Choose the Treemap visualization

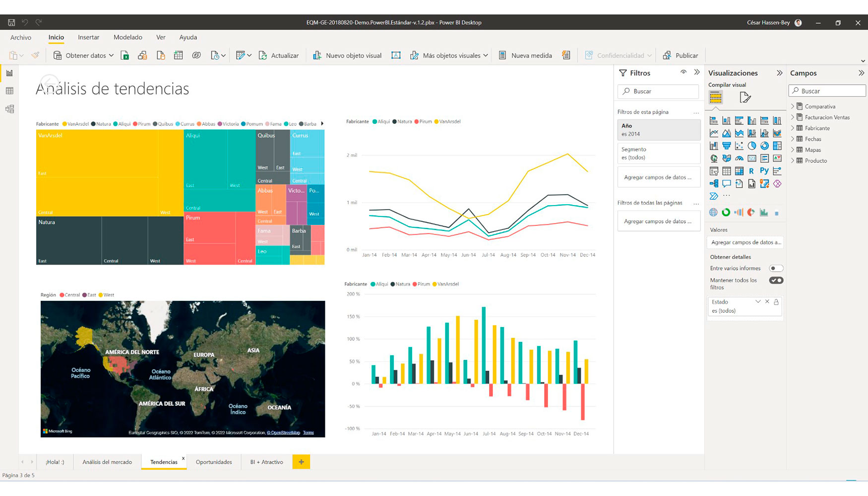click(777, 146)
